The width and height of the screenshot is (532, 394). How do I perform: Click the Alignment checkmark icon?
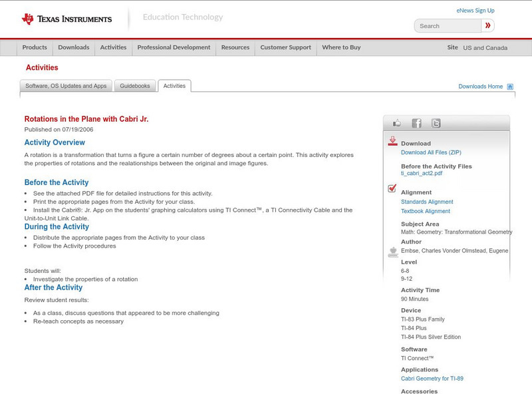[392, 189]
